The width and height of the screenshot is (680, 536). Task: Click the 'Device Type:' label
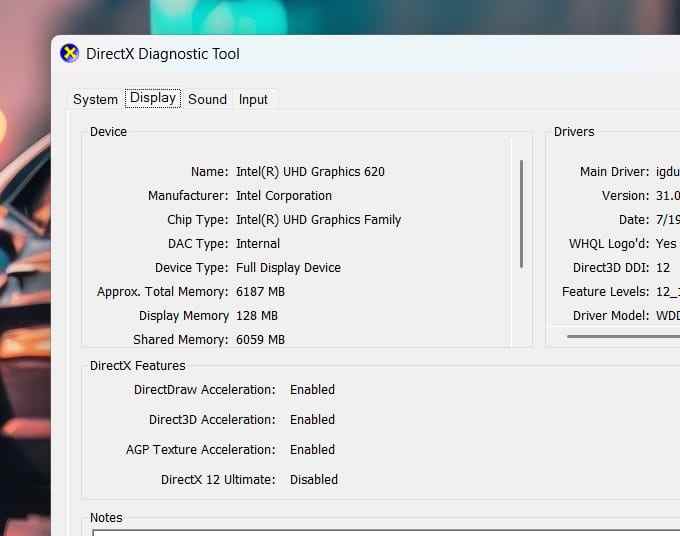[192, 268]
